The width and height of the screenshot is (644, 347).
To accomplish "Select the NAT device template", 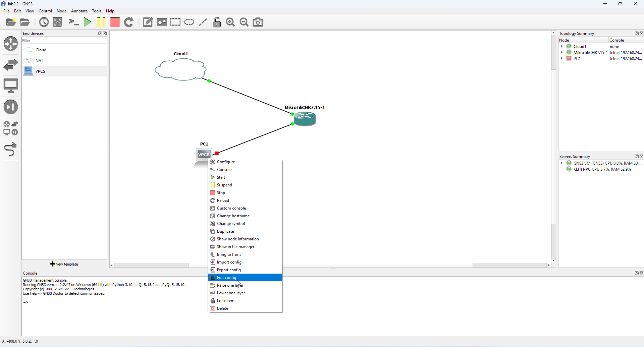I will (x=64, y=60).
